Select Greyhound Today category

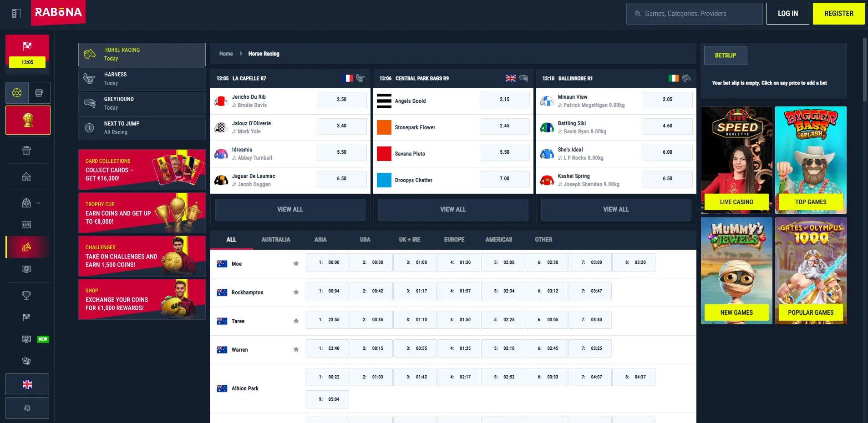tap(142, 104)
